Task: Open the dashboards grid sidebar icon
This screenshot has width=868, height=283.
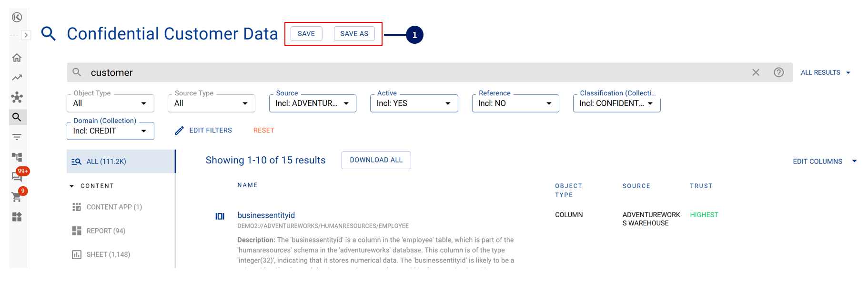Action: [x=17, y=217]
